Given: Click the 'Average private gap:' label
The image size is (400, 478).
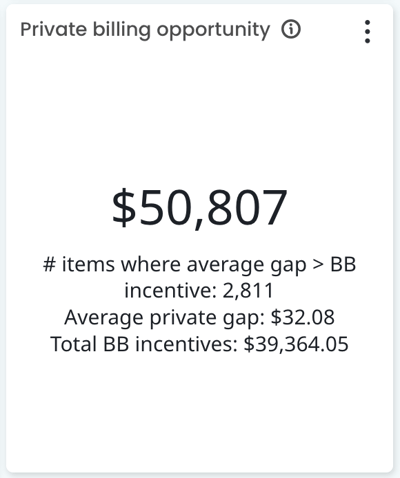Looking at the screenshot, I should 164,317.
